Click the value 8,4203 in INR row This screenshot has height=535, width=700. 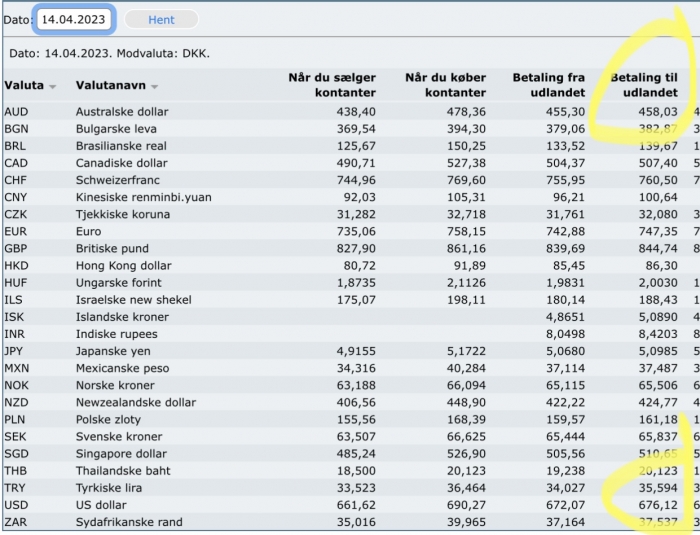click(x=658, y=334)
